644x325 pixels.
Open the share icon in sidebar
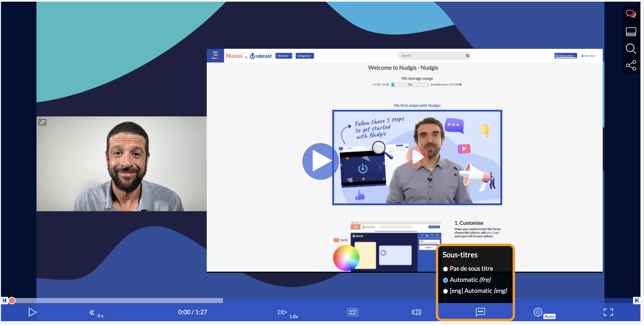tap(631, 65)
